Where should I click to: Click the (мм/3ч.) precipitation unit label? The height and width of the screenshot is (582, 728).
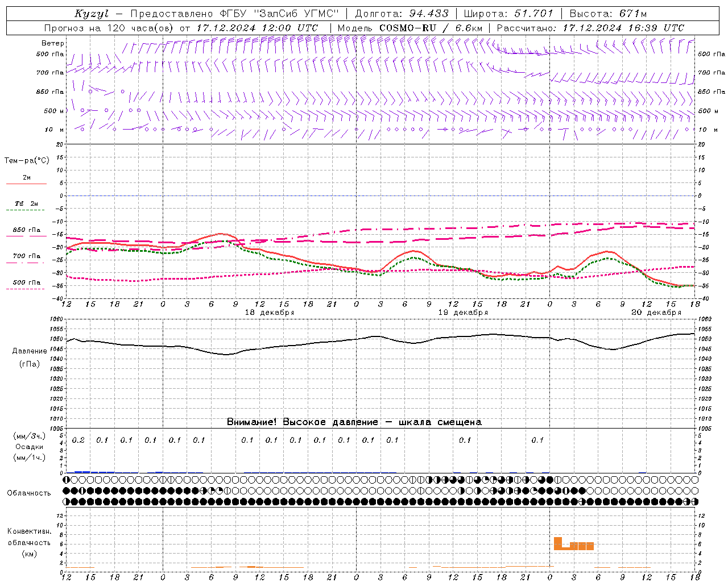[30, 436]
